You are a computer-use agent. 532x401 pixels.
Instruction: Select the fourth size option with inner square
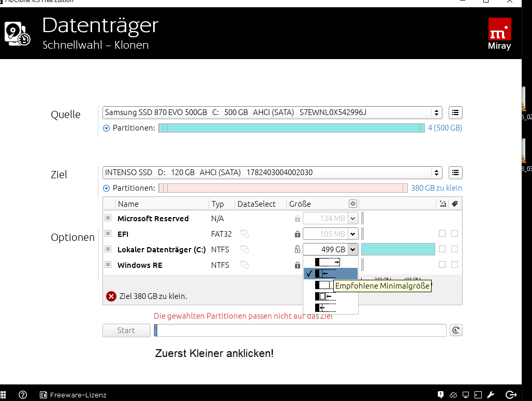(x=331, y=296)
